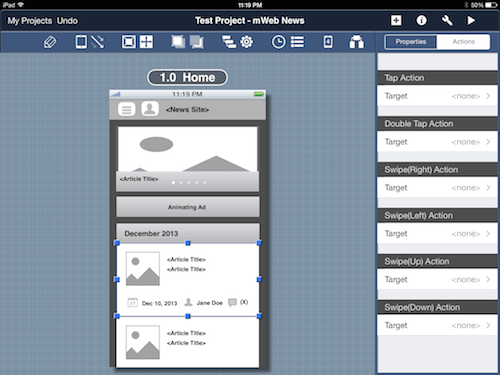
Task: Play the prototype preview
Action: tap(471, 20)
